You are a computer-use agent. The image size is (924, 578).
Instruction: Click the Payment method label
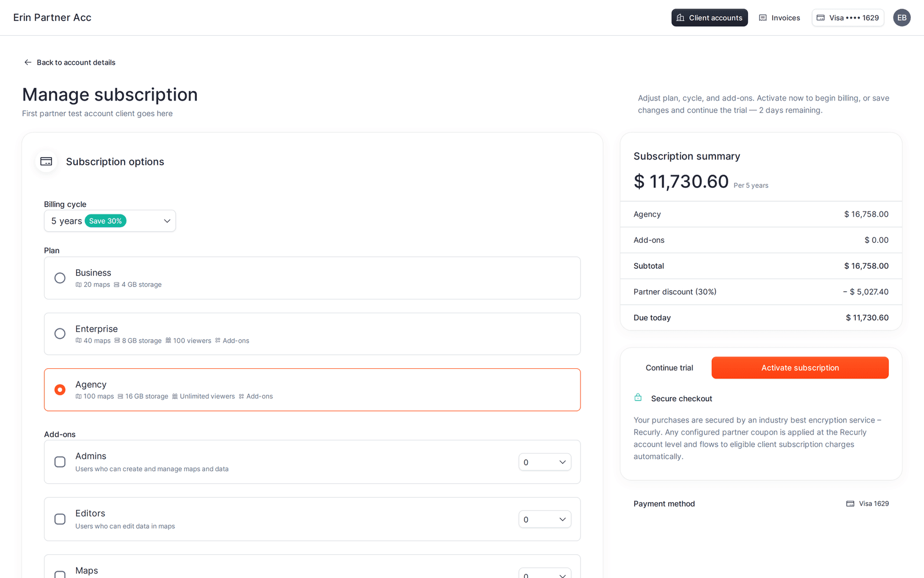664,504
